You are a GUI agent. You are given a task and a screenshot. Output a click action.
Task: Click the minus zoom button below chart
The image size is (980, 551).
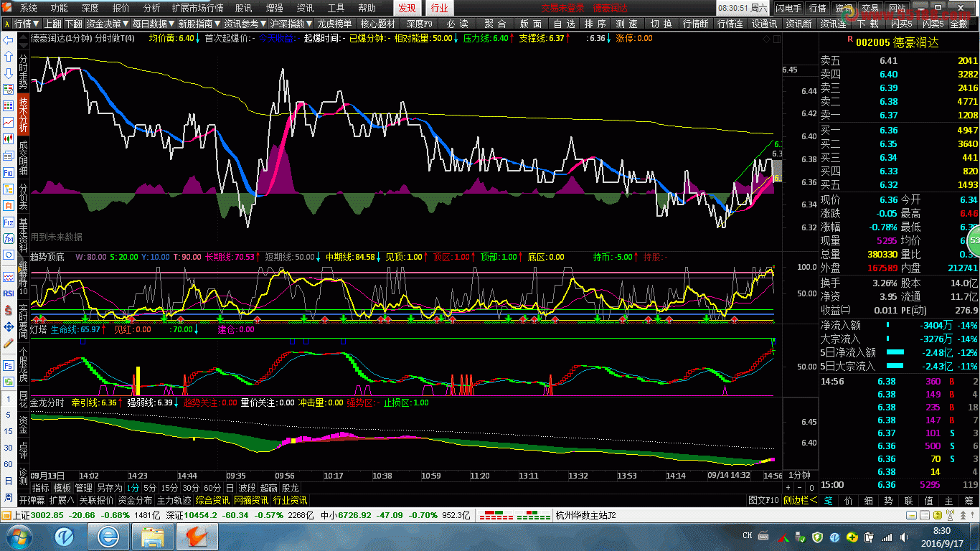tap(800, 488)
